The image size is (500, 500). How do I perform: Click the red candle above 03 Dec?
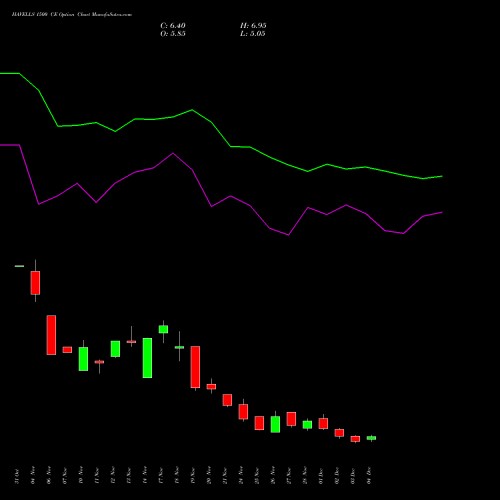[355, 439]
